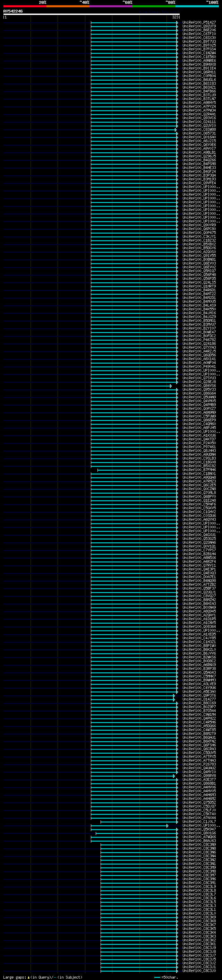
Task: Click the purple ~60% identity legend segment
Action: 111,7
